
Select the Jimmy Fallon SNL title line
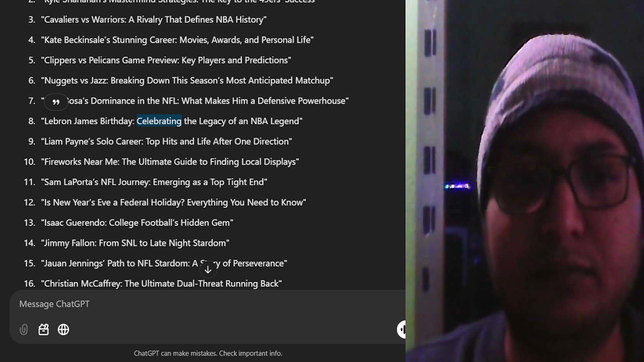[x=135, y=243]
